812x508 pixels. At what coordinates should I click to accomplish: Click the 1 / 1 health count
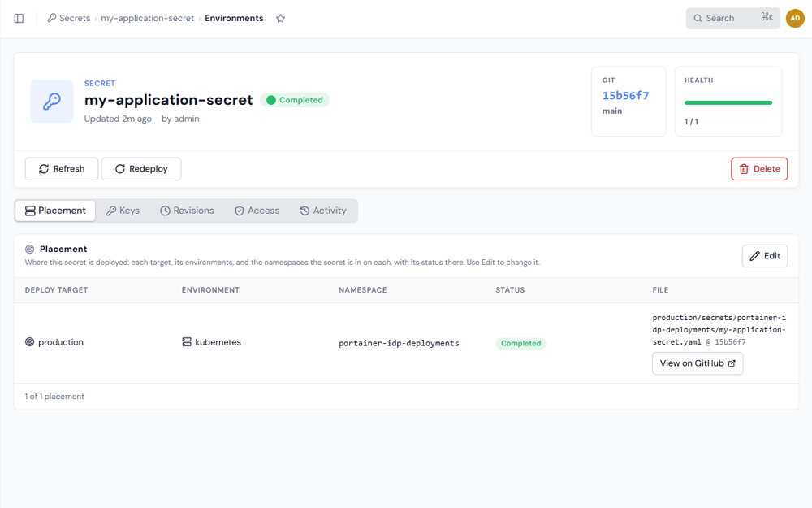point(691,122)
